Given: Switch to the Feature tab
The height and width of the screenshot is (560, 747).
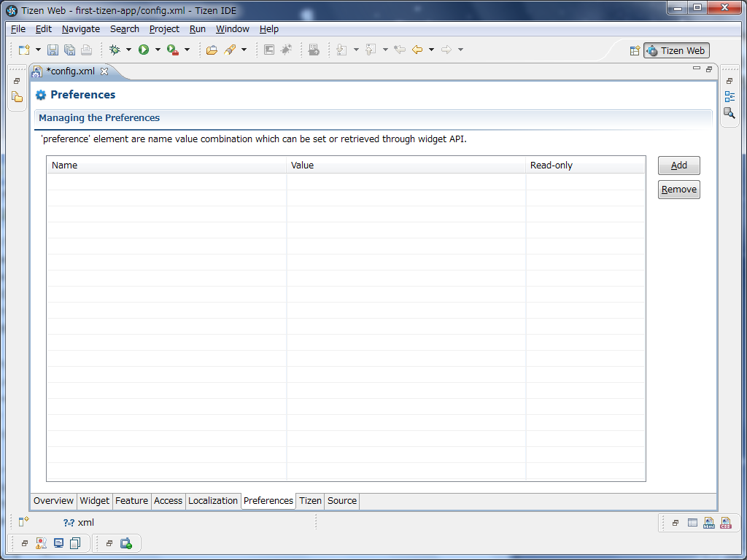Looking at the screenshot, I should (131, 501).
